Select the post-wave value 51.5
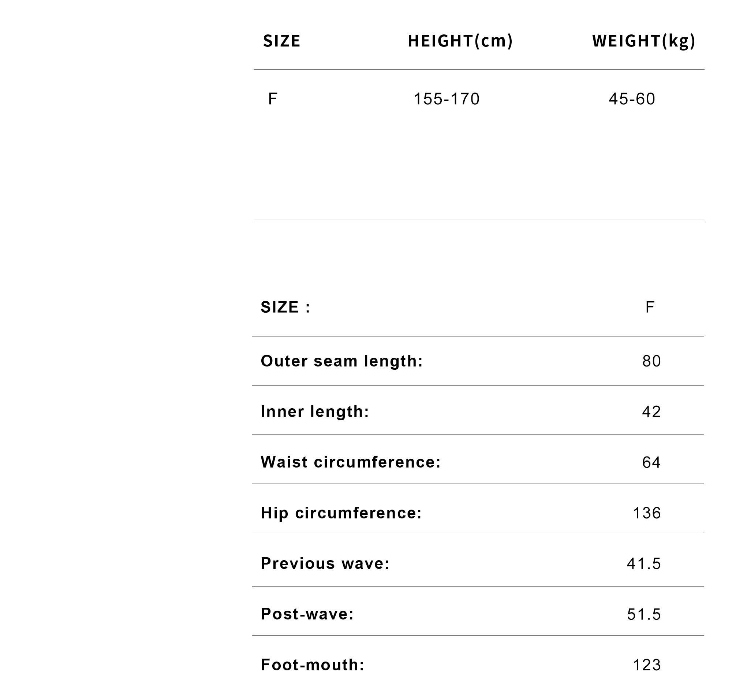This screenshot has width=732, height=700. pyautogui.click(x=644, y=614)
